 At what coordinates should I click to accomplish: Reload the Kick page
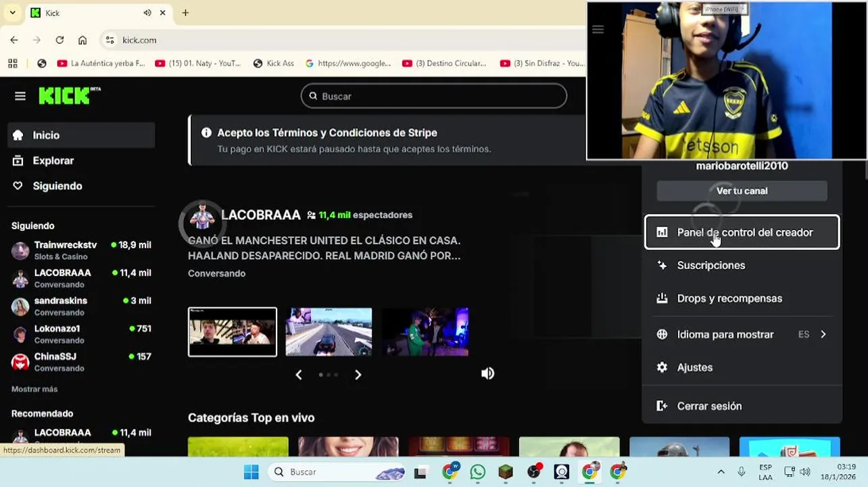pos(59,40)
